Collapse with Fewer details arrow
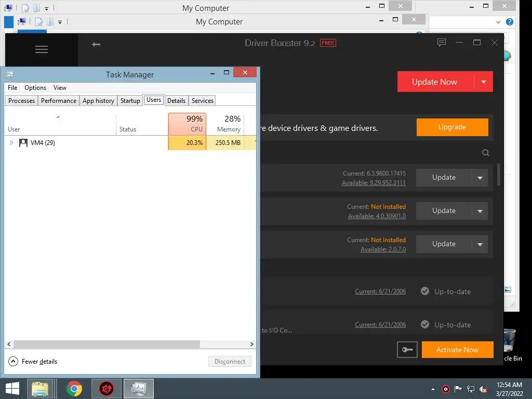532x399 pixels. [13, 362]
